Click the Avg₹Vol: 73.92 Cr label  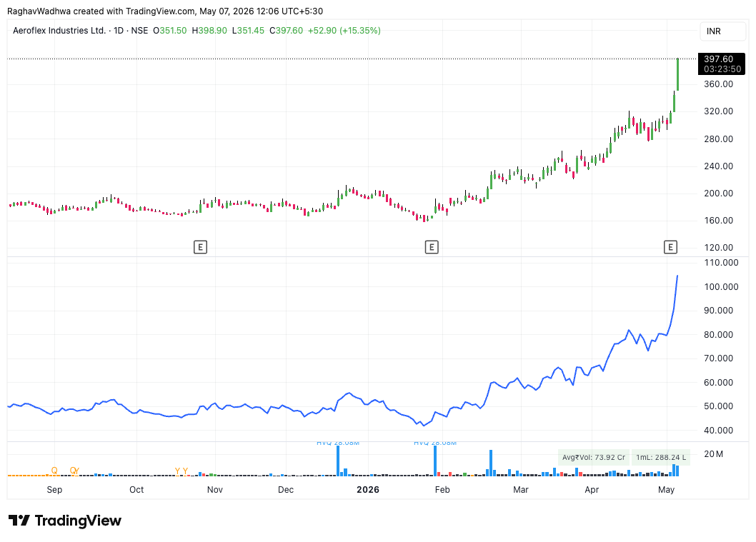pos(594,457)
